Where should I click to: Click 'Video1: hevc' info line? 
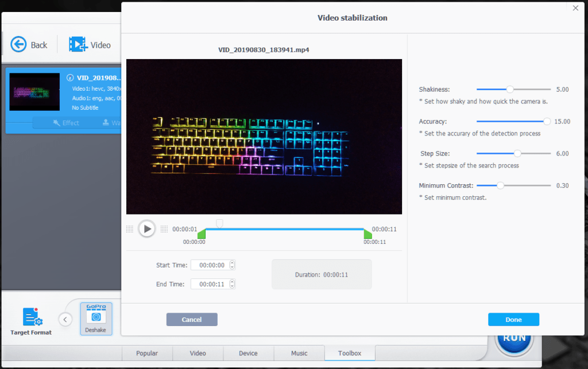click(x=96, y=89)
